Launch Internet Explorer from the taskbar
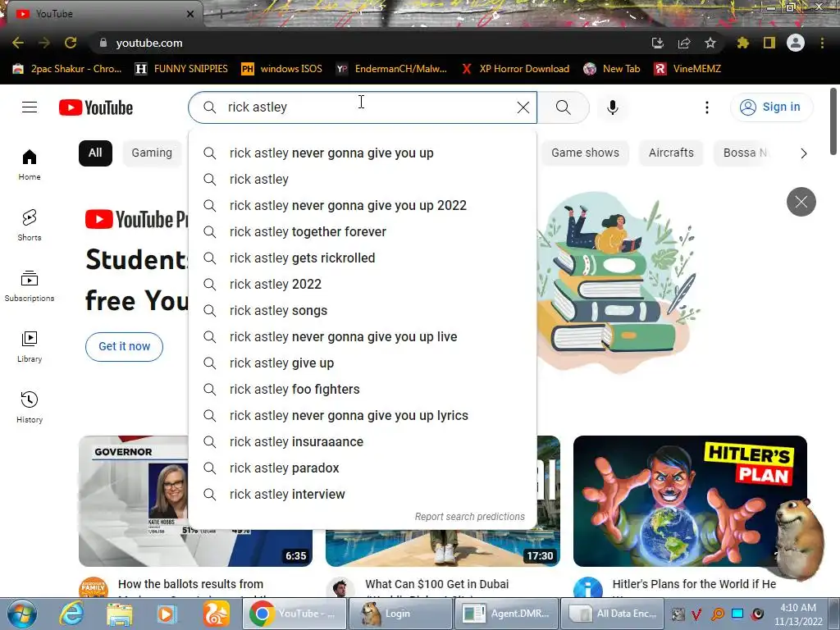Viewport: 840px width, 630px height. [x=71, y=614]
